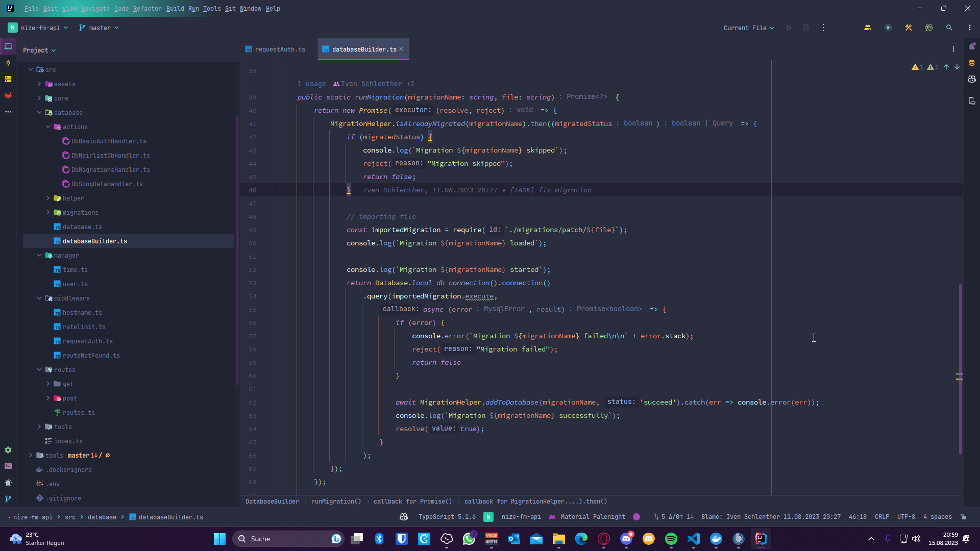Click the Search Everywhere magnifier icon
The image size is (980, 551).
tap(949, 28)
